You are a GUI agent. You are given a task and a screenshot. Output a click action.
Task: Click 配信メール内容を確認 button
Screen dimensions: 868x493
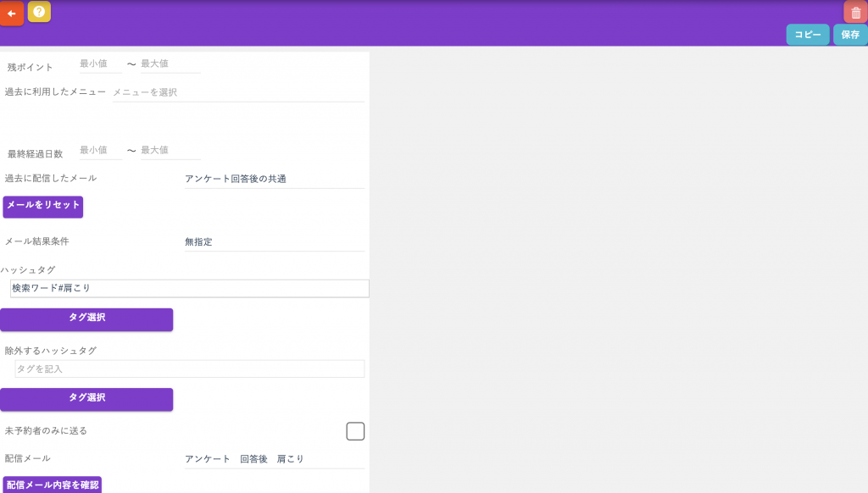[x=53, y=485]
